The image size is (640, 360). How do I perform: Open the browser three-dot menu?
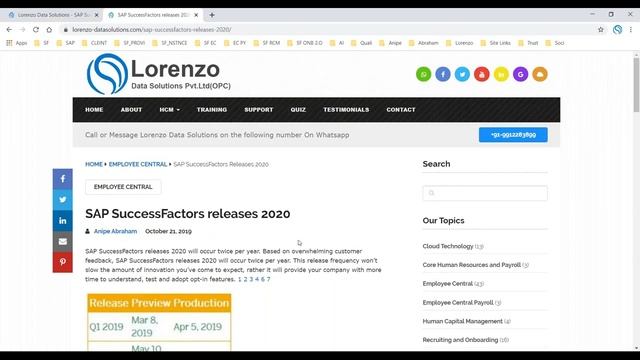click(631, 29)
